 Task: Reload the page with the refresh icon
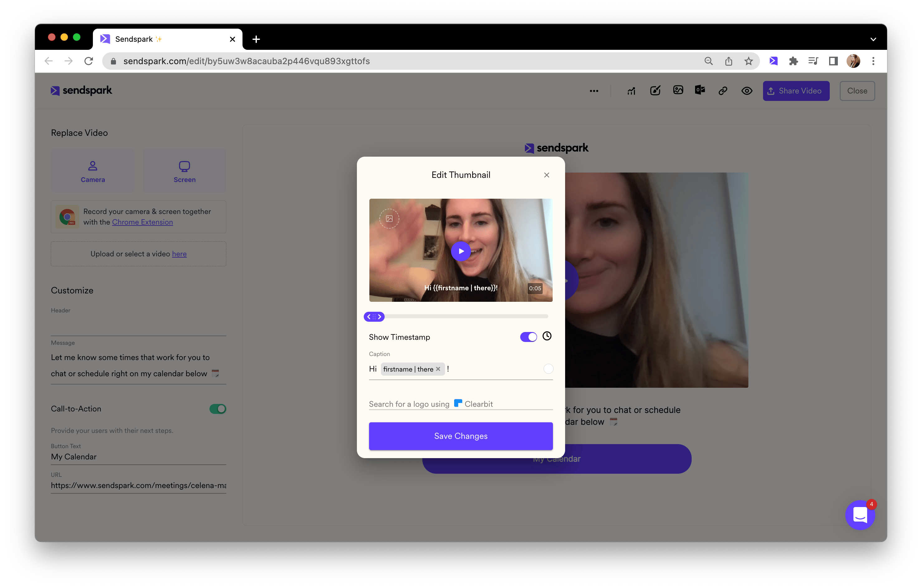(x=89, y=61)
